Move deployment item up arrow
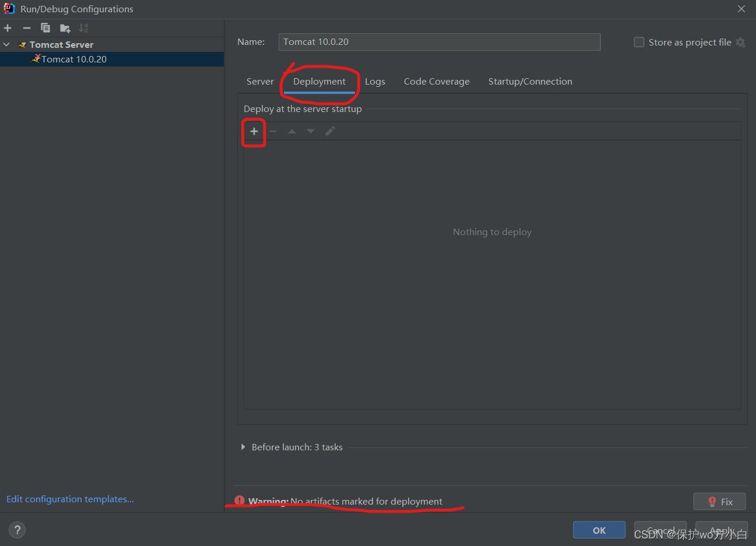This screenshot has width=756, height=546. coord(292,131)
